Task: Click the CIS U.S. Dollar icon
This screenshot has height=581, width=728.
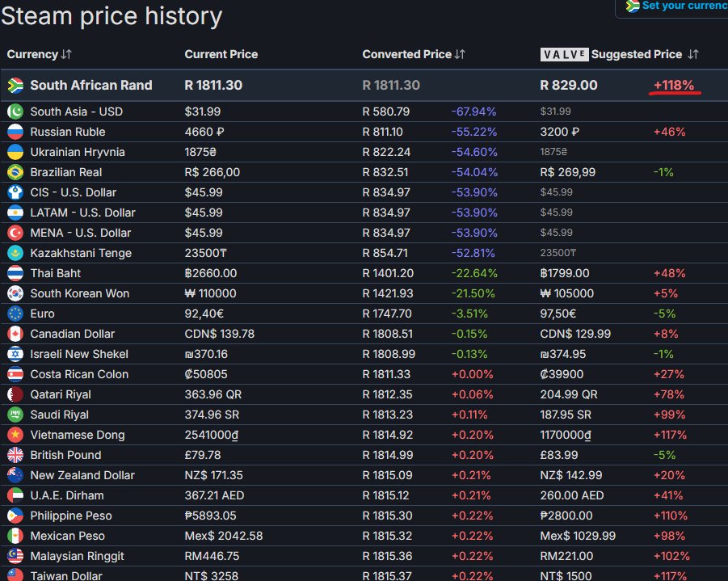Action: click(15, 193)
